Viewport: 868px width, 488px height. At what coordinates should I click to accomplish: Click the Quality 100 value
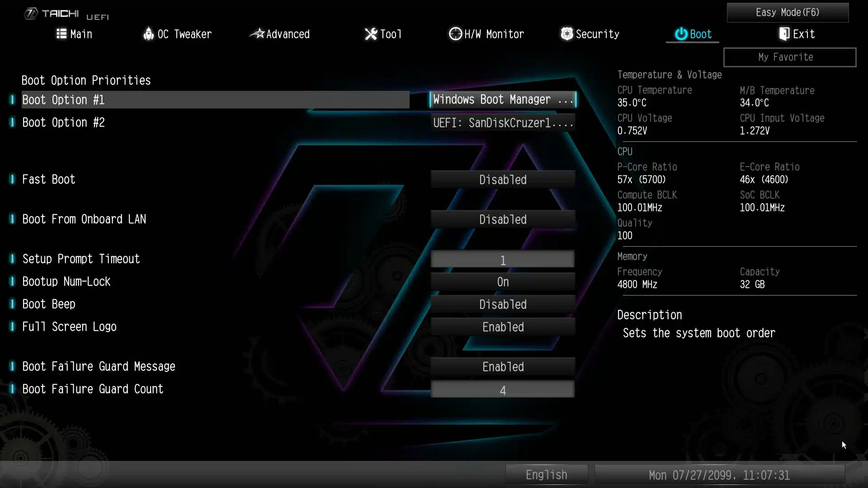click(x=625, y=236)
